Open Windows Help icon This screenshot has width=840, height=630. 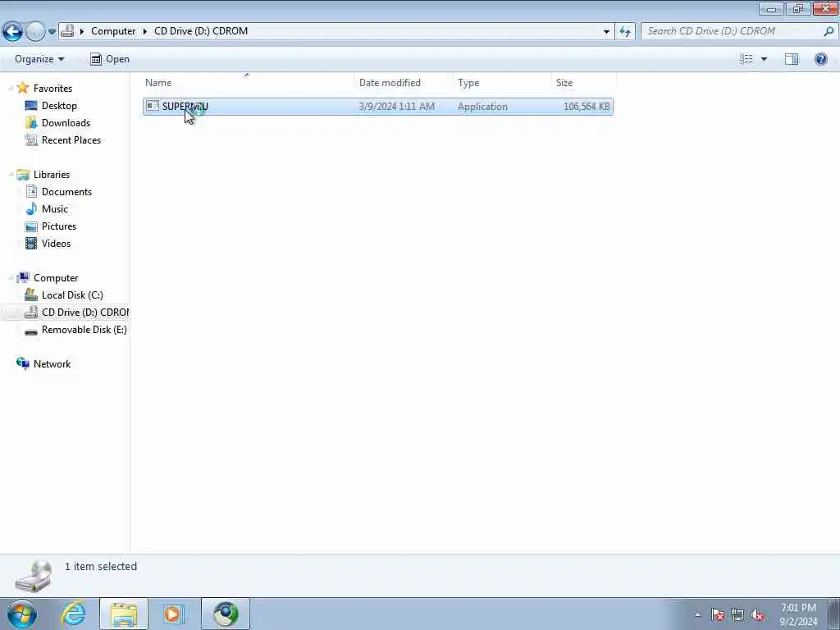(820, 59)
